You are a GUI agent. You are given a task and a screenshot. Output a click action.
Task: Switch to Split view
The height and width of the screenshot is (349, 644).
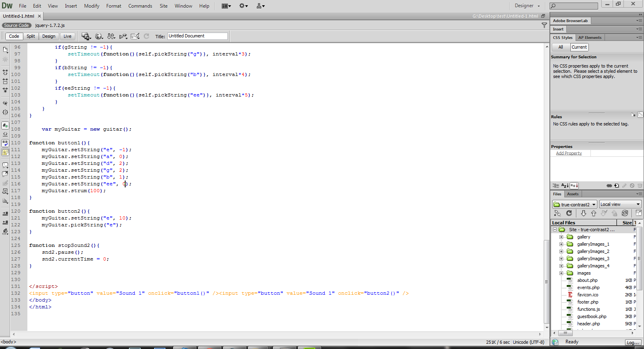[x=31, y=36]
